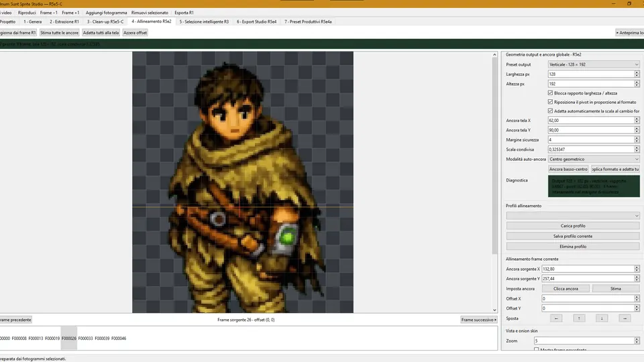Open the Preset output dropdown
This screenshot has width=644, height=362.
tap(594, 64)
